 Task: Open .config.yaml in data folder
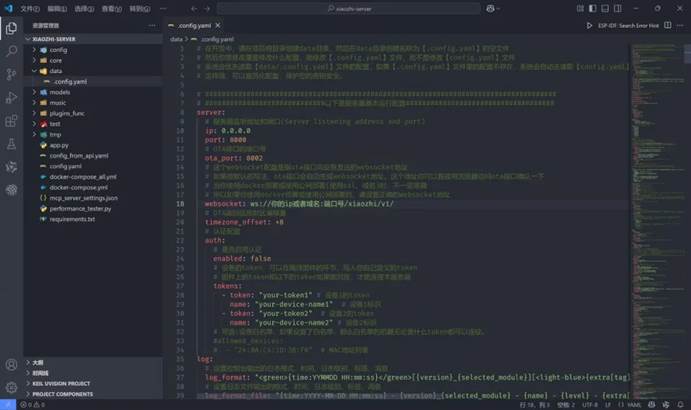(93, 82)
